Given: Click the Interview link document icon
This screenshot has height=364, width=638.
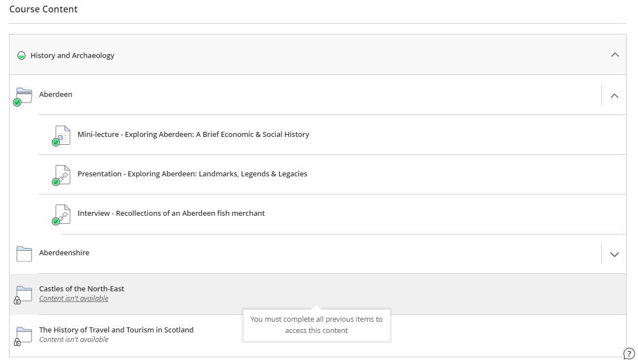Looking at the screenshot, I should (x=62, y=214).
